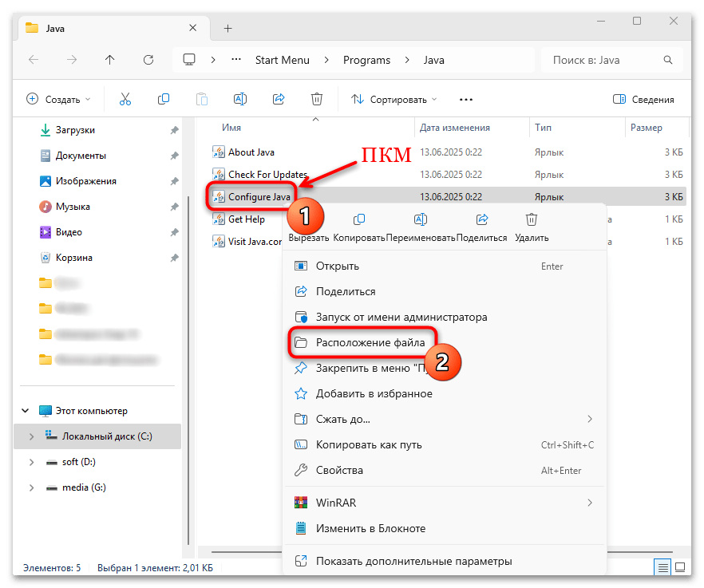
Task: Click the Refresh icon in the address bar
Action: pyautogui.click(x=148, y=59)
